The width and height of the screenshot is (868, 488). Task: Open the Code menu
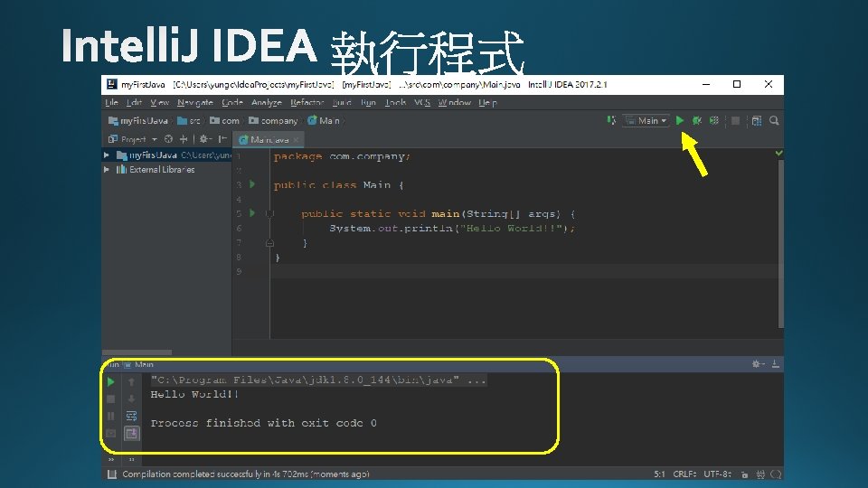232,102
